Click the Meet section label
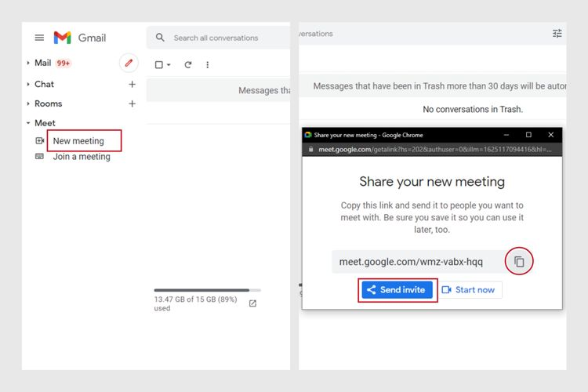Viewport: 588px width, 392px height. pyautogui.click(x=45, y=123)
